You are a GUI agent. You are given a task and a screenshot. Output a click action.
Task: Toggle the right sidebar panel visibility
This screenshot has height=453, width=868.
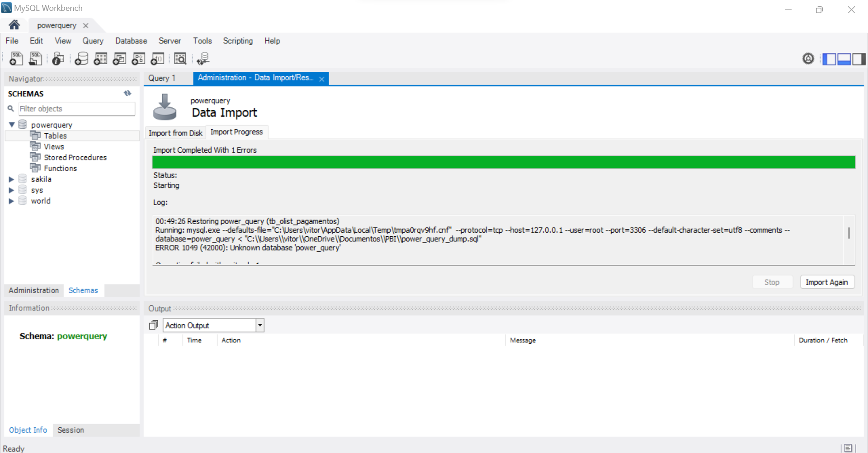[859, 59]
